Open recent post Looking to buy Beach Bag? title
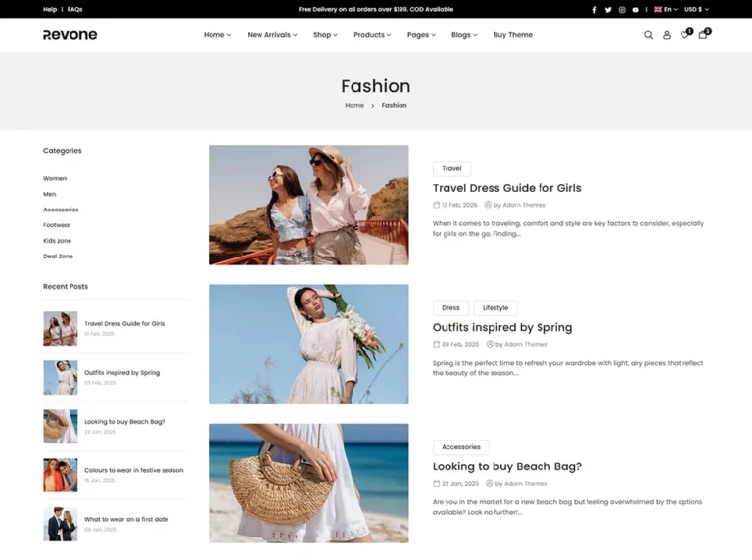Image resolution: width=752 pixels, height=560 pixels. click(x=124, y=422)
